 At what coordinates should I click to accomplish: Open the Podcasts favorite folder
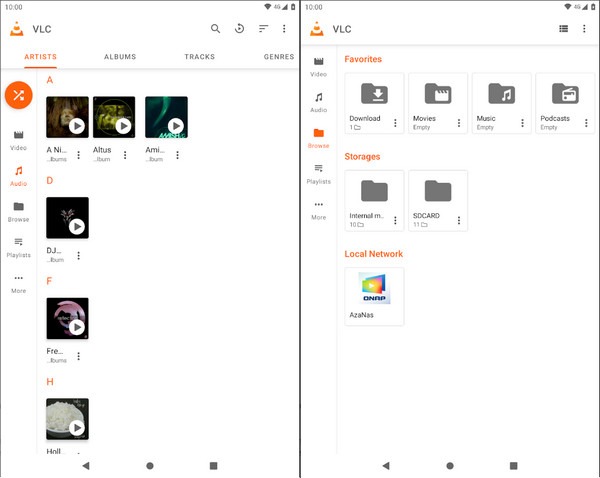(565, 103)
